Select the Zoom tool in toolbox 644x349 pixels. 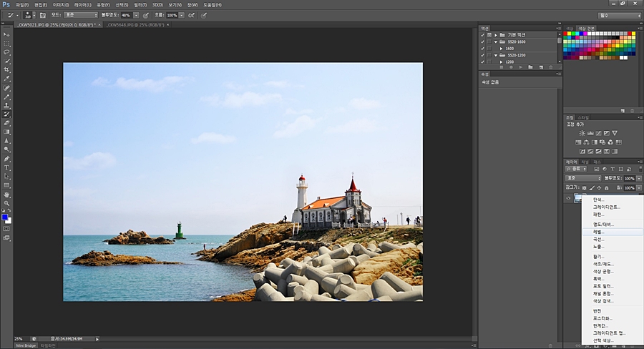coord(6,203)
